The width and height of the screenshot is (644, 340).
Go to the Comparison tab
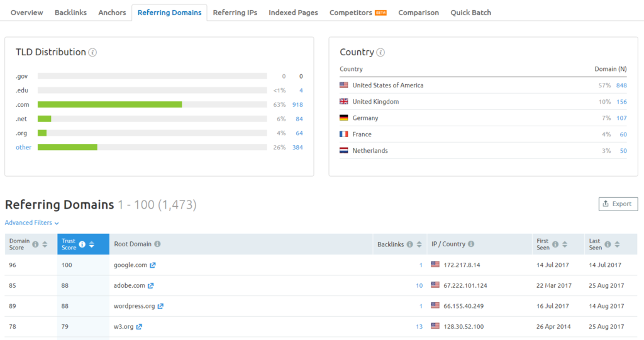click(418, 13)
